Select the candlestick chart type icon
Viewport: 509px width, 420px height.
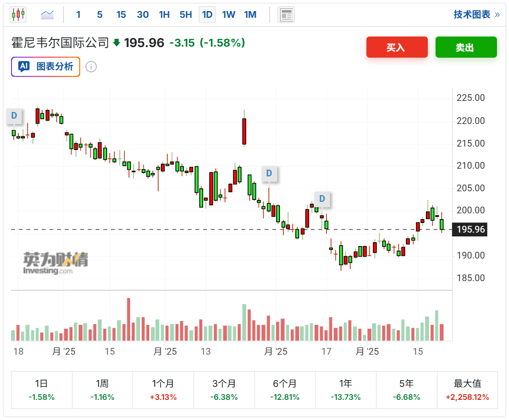pos(18,14)
